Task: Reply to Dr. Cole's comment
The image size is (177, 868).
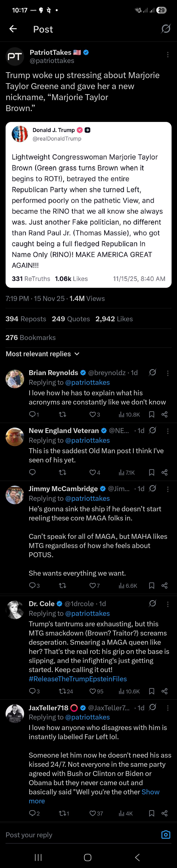Action: coord(32,691)
